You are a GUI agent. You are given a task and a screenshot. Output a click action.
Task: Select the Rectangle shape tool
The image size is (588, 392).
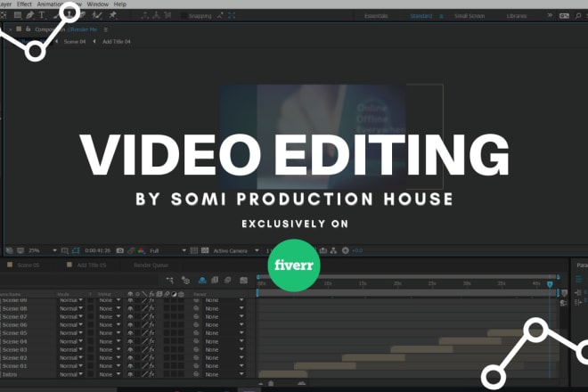pyautogui.click(x=17, y=15)
